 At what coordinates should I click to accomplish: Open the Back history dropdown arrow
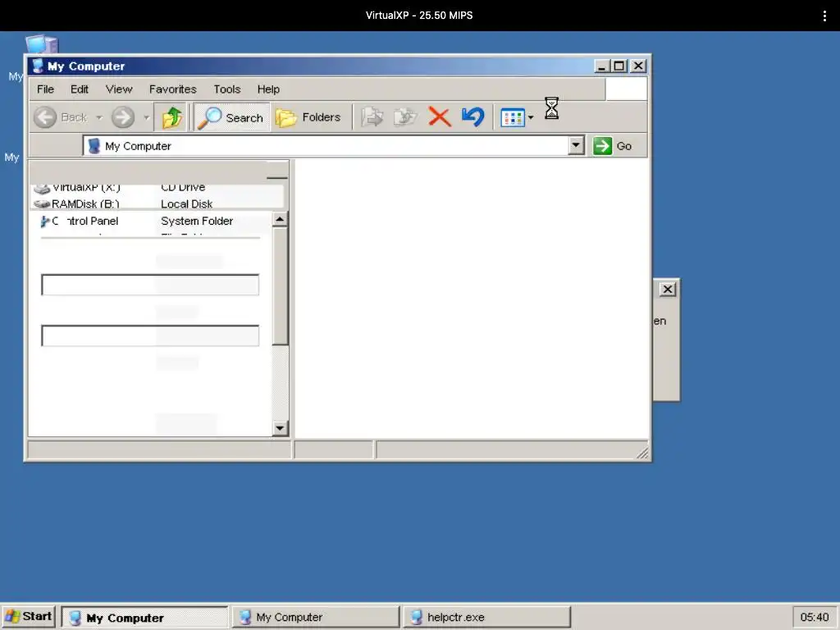coord(99,117)
